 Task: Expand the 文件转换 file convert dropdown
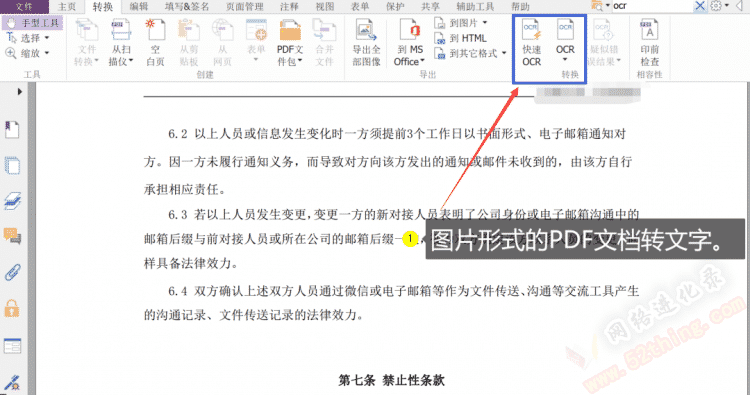click(x=97, y=61)
